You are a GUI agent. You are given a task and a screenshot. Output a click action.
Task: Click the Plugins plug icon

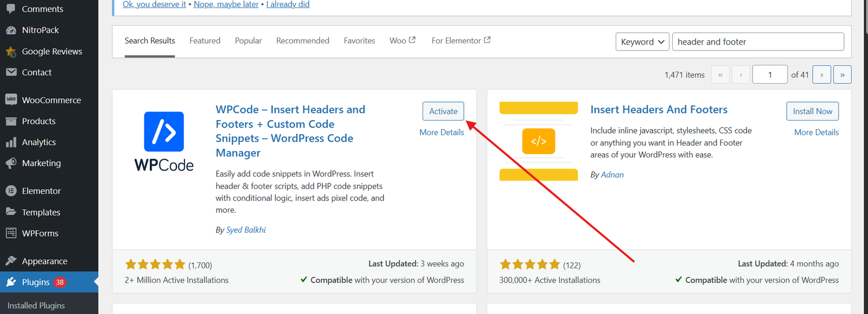tap(11, 282)
